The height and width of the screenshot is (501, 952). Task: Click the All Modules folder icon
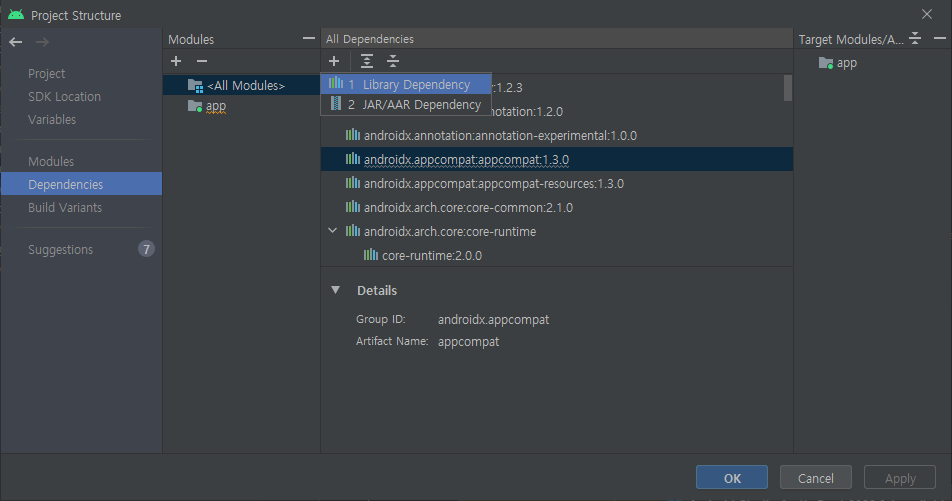coord(195,86)
